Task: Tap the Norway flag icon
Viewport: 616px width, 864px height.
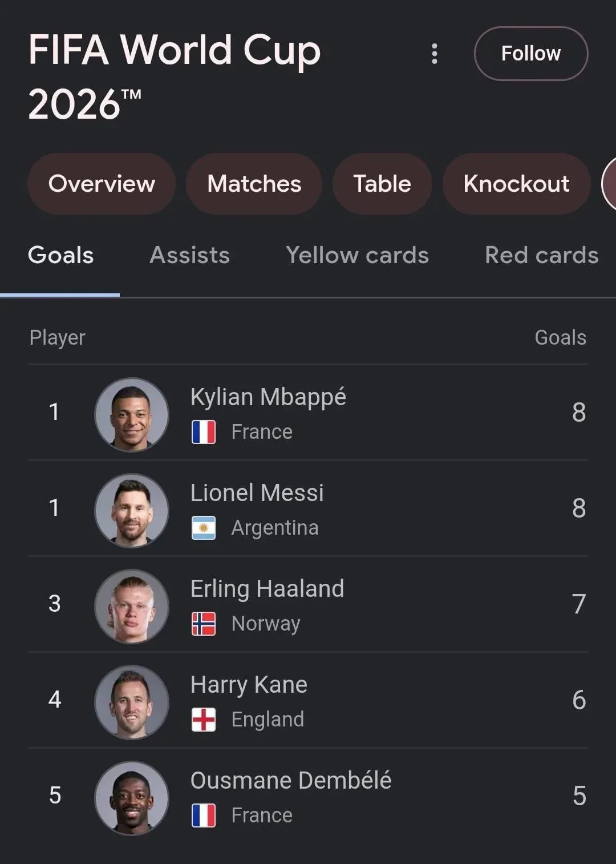Action: pyautogui.click(x=204, y=624)
